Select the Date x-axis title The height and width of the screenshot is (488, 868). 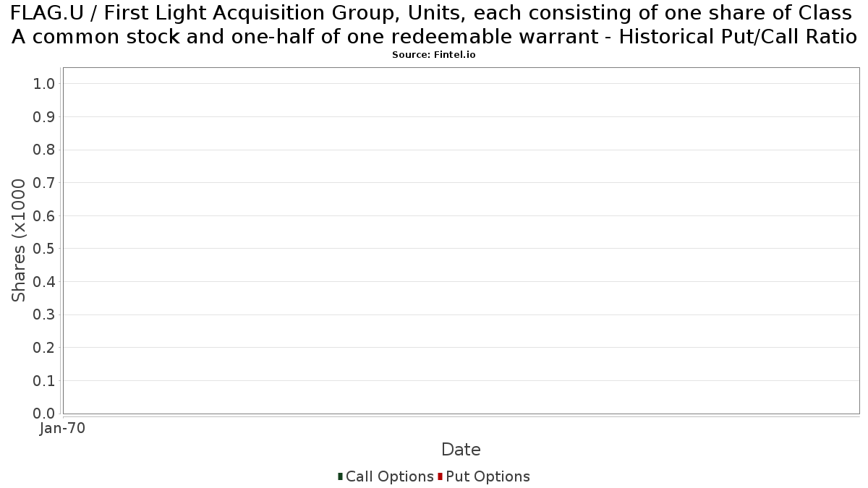461,450
